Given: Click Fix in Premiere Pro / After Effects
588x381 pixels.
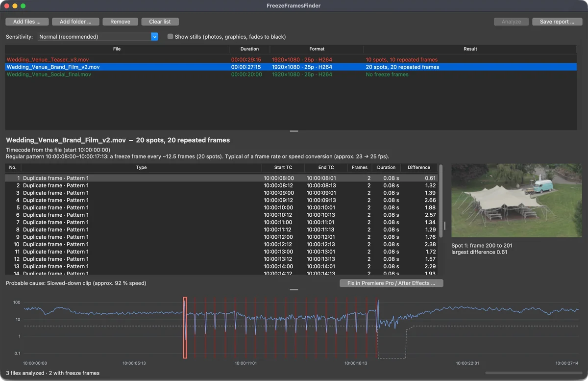Looking at the screenshot, I should point(391,283).
